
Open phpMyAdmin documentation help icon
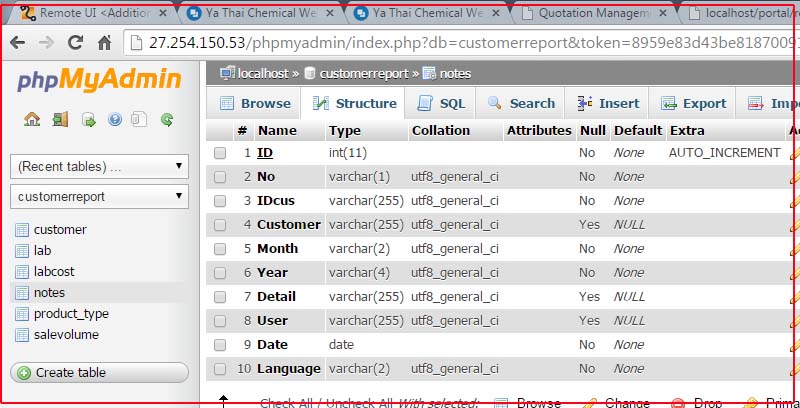[x=115, y=120]
